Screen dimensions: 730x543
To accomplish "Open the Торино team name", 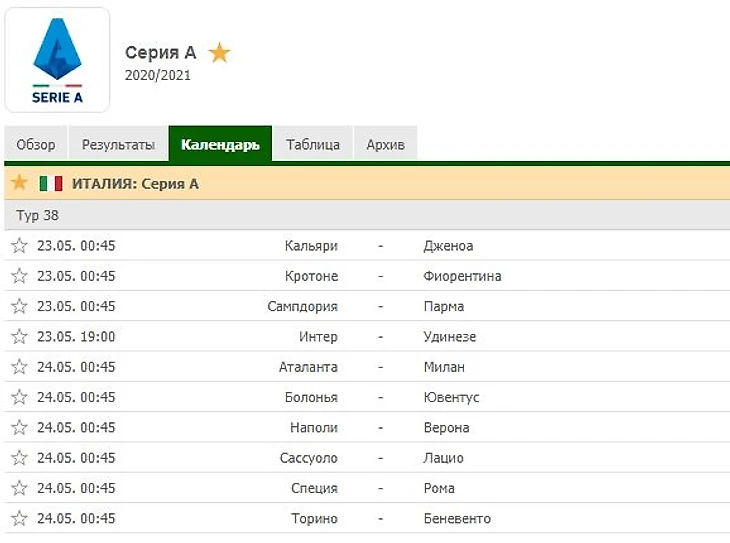I will pos(313,519).
